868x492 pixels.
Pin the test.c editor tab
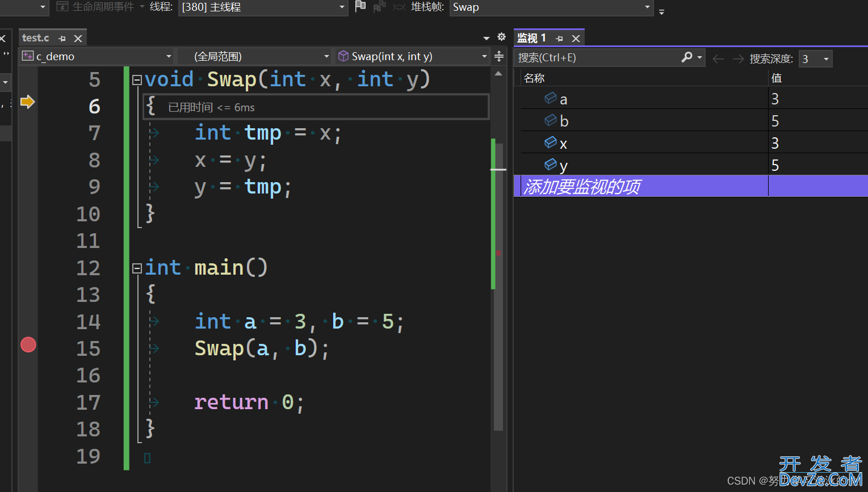[x=62, y=39]
